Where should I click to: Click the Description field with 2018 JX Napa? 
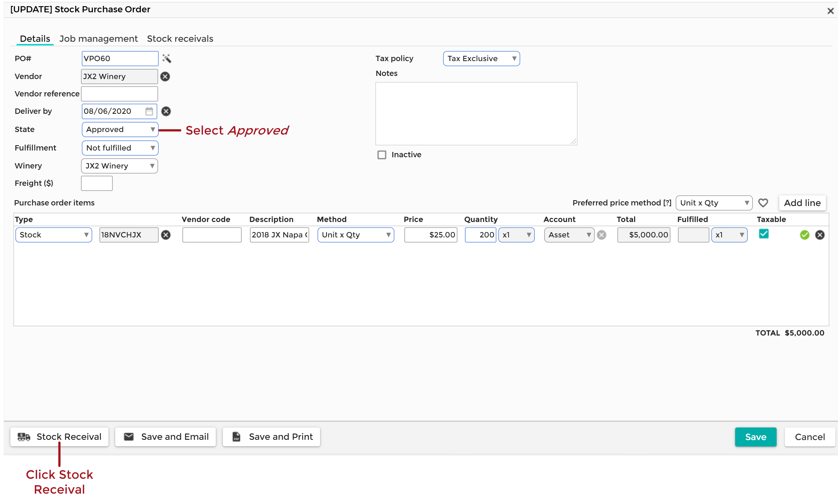pos(279,235)
